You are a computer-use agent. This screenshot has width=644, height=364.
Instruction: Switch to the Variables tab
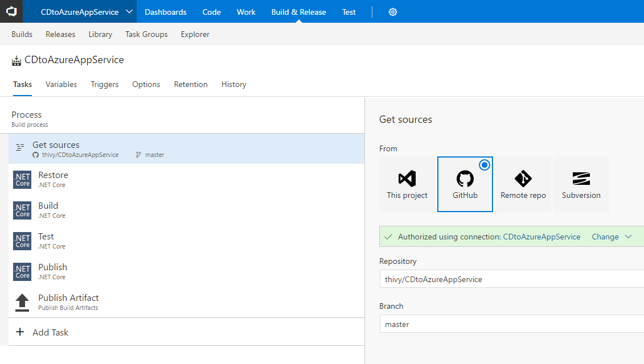(x=61, y=84)
